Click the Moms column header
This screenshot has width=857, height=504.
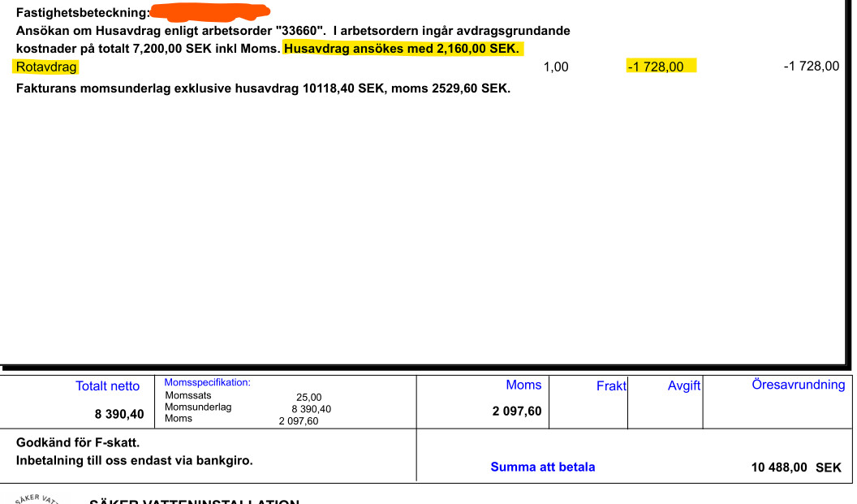pos(523,386)
